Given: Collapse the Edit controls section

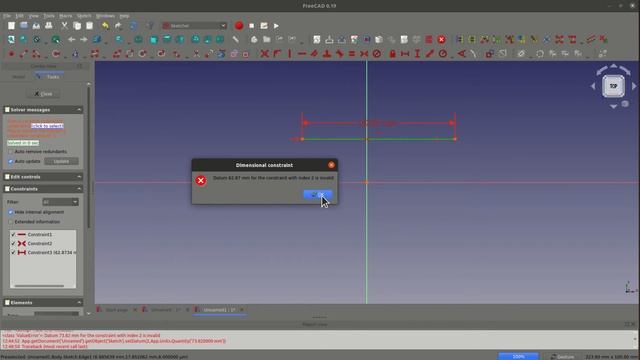Looking at the screenshot, I should 79,177.
